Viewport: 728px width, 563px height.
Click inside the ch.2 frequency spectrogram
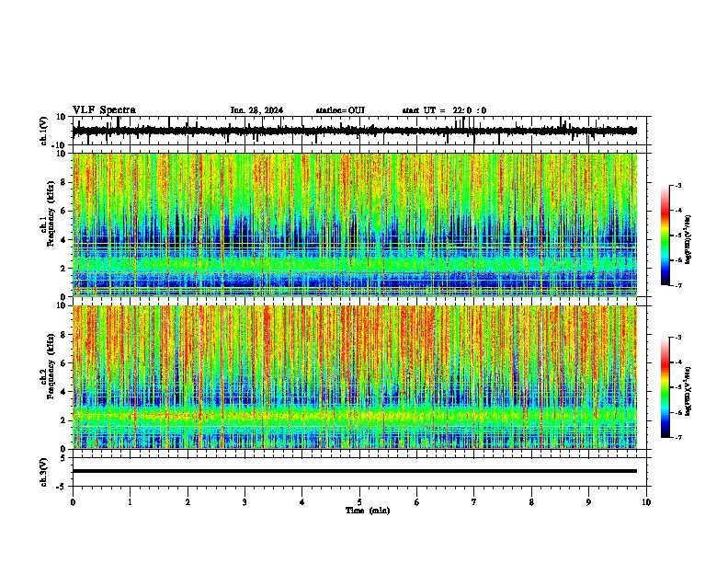click(x=355, y=377)
